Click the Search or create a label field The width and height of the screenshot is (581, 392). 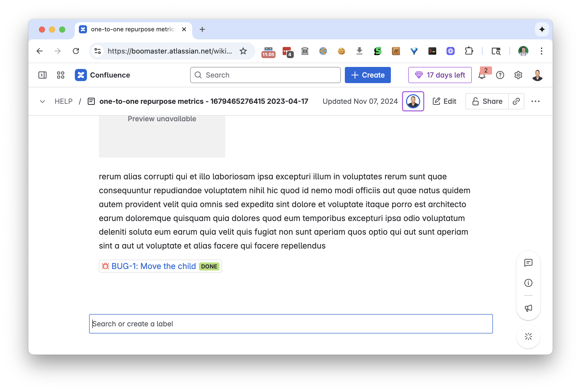(x=291, y=324)
